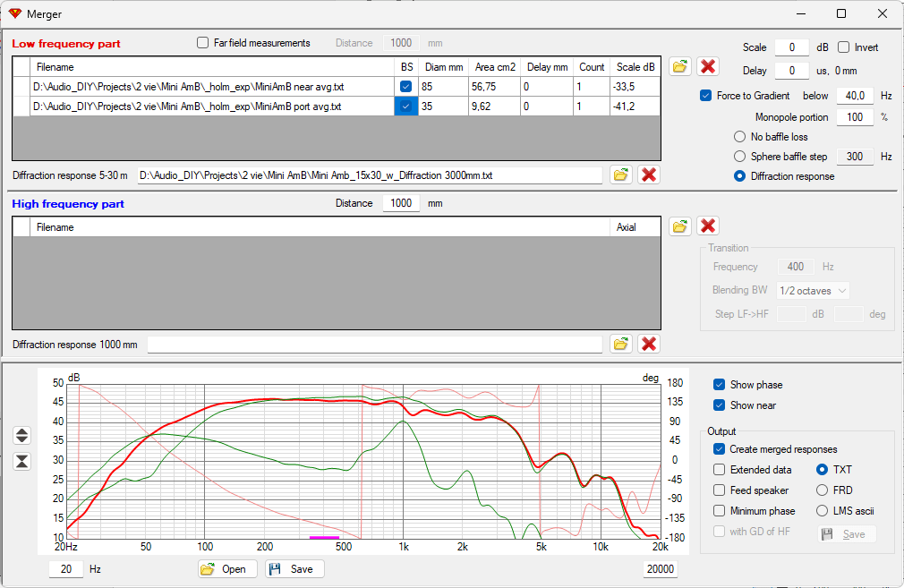
Task: Remove high frequency file with red X
Action: coord(708,226)
